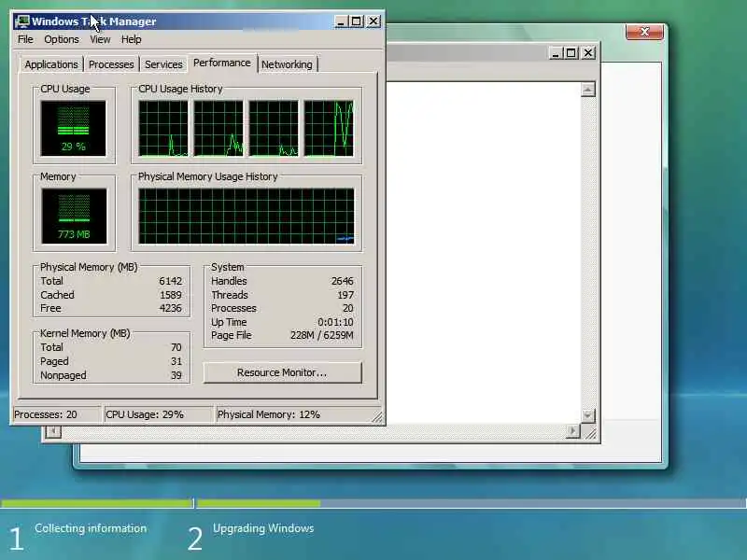Click the Page File value 228M / 6259M
Screen dimensions: 747x560
[x=322, y=335]
